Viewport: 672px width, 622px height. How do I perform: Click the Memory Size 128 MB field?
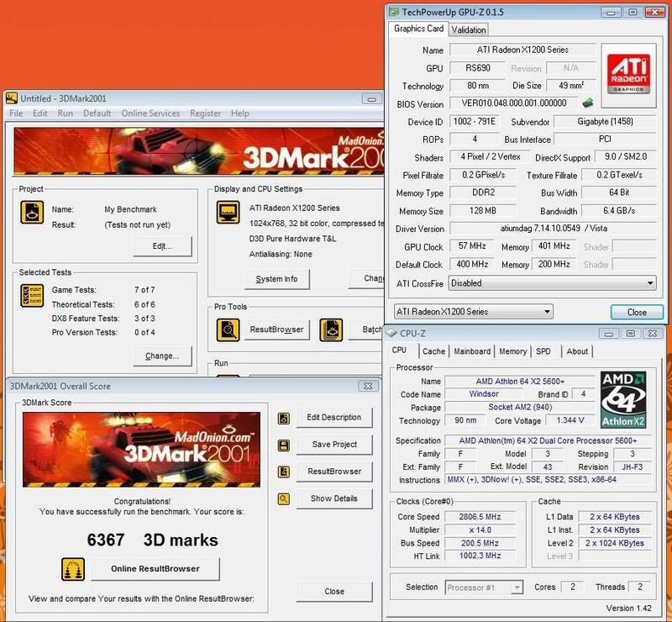[482, 211]
